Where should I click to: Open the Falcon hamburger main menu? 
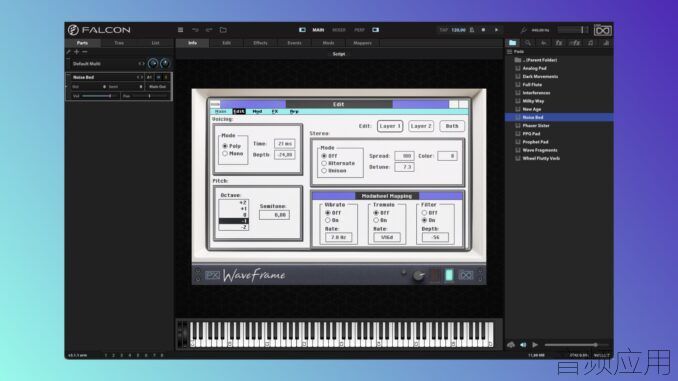[x=180, y=30]
